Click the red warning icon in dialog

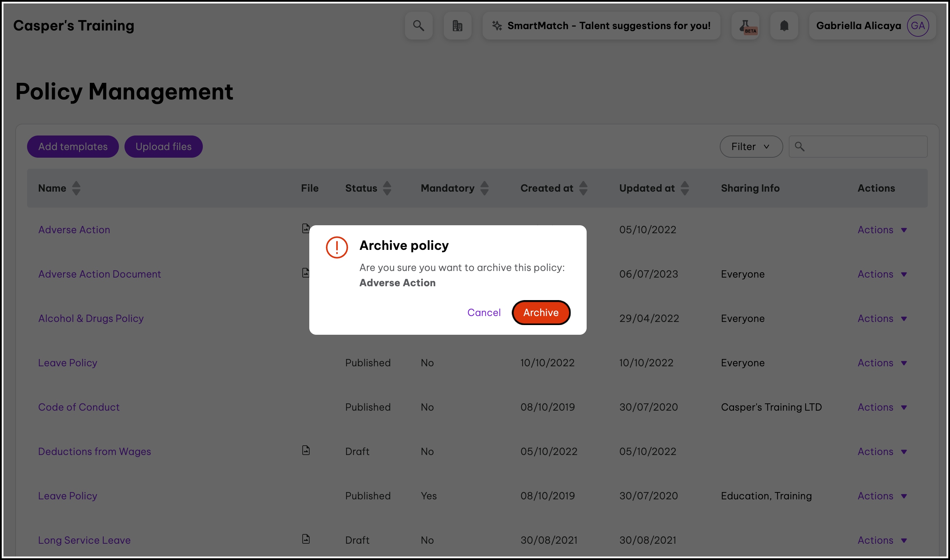(337, 247)
